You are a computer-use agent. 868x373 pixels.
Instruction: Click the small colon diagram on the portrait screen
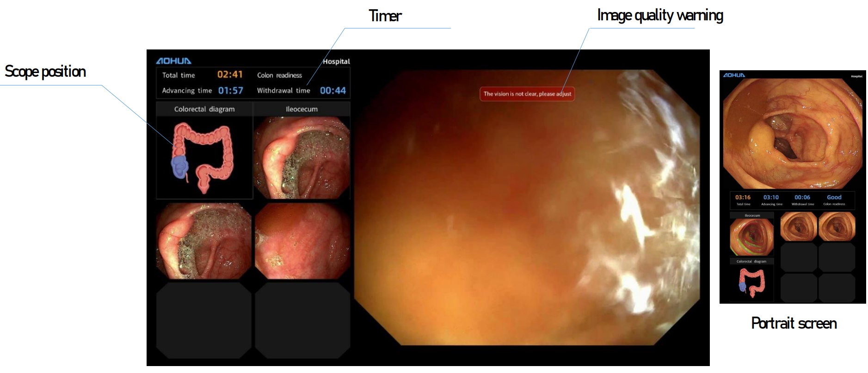tap(751, 282)
